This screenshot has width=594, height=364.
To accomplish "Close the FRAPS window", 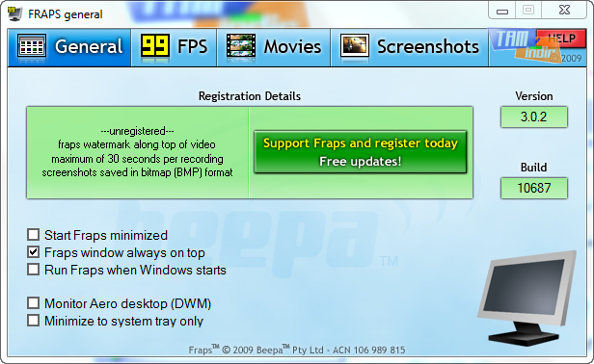I will (x=564, y=11).
